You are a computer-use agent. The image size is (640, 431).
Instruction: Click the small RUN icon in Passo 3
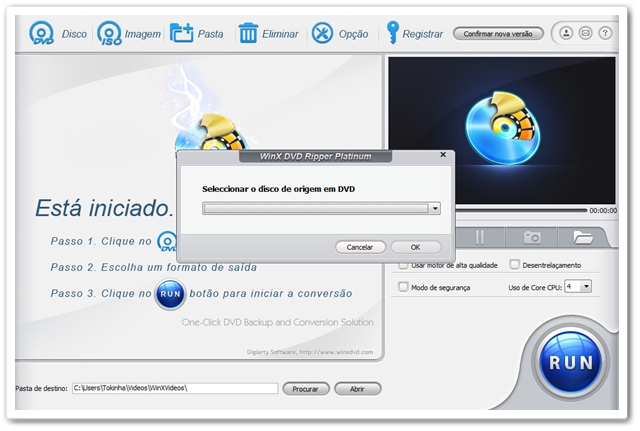pos(170,294)
